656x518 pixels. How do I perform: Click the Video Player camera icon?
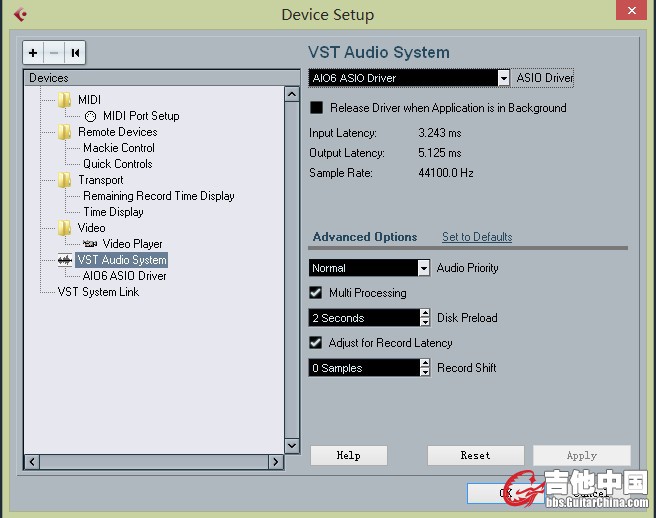[x=90, y=244]
